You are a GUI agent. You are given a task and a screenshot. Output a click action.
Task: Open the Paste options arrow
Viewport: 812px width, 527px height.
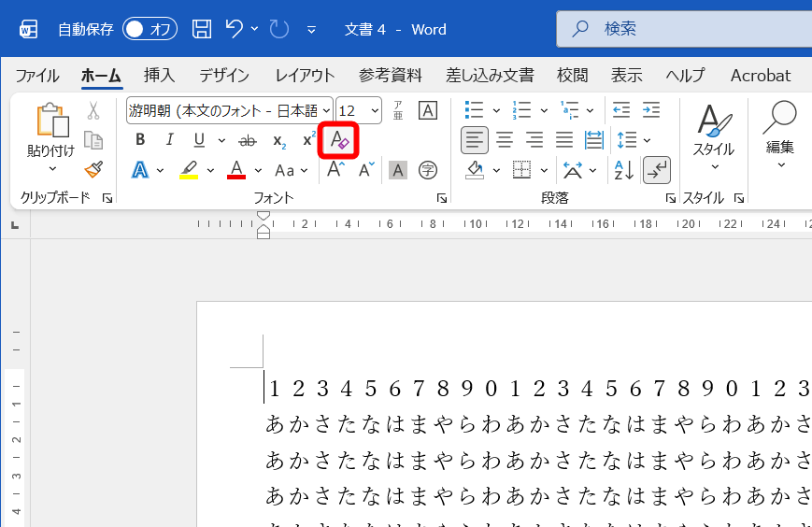(52, 169)
